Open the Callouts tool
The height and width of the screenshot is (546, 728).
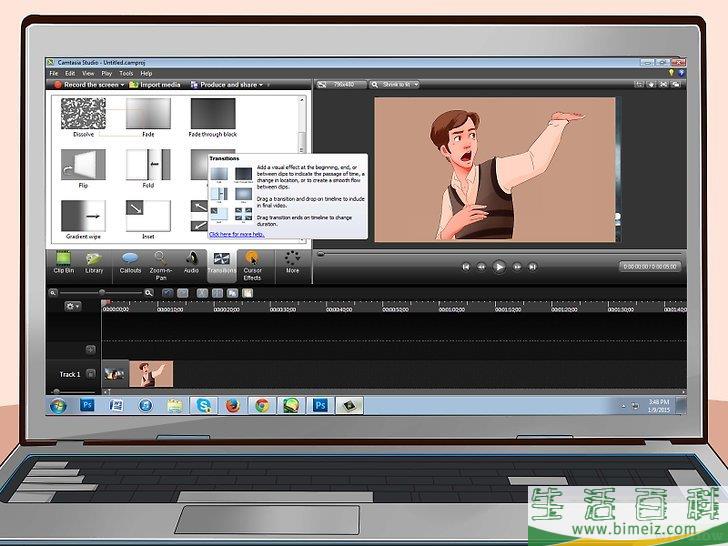pyautogui.click(x=130, y=263)
